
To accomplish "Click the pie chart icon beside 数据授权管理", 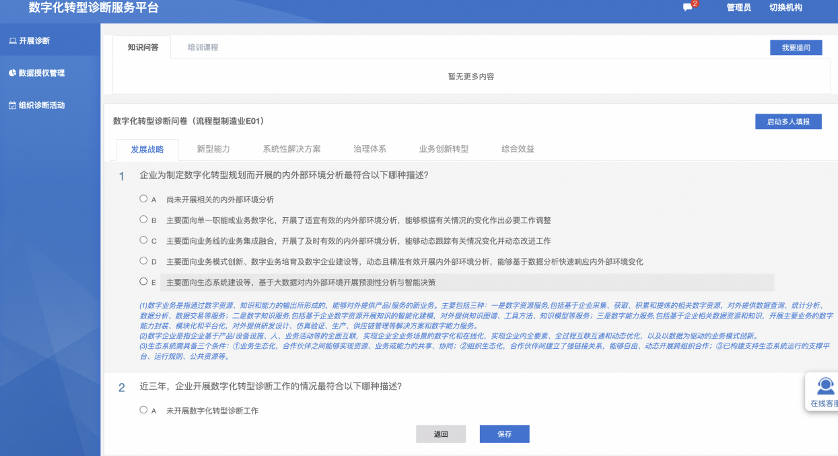I will [x=12, y=73].
